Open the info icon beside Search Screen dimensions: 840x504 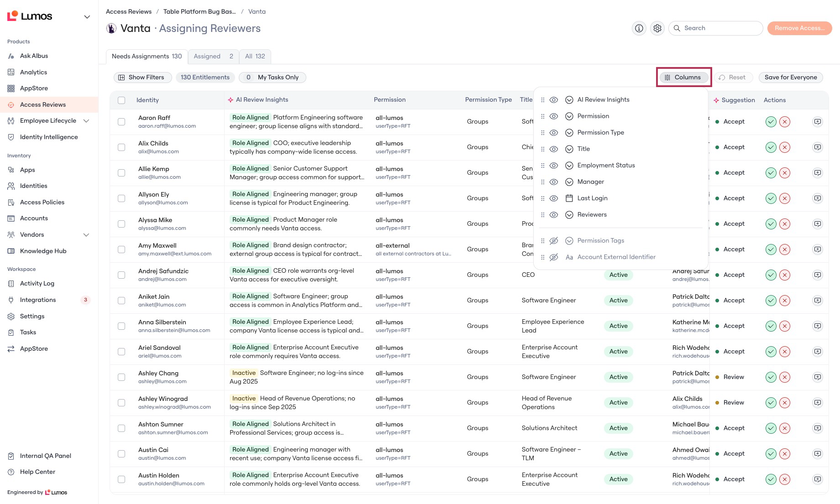pyautogui.click(x=639, y=28)
